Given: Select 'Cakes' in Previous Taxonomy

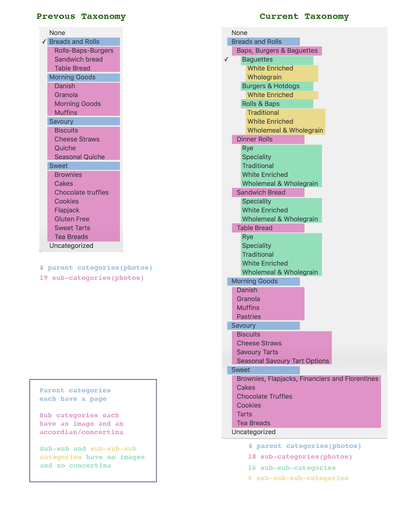Looking at the screenshot, I should click(64, 183).
